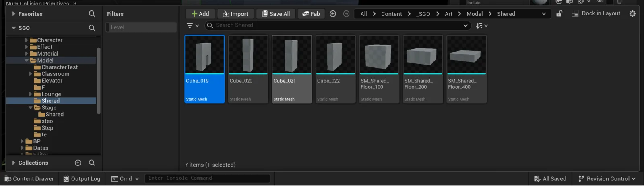Select the CharacterTest folder
The image size is (644, 186).
tap(56, 67)
